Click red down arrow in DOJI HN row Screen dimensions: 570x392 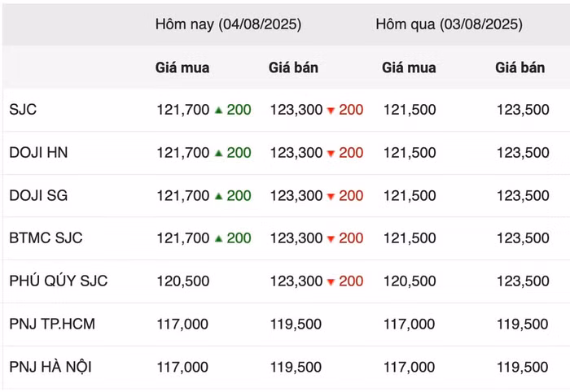click(331, 154)
